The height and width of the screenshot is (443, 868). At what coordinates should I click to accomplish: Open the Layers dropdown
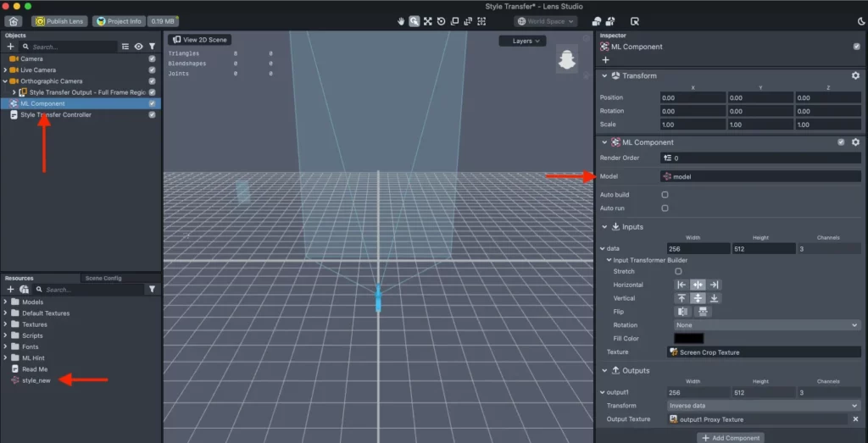tap(522, 41)
